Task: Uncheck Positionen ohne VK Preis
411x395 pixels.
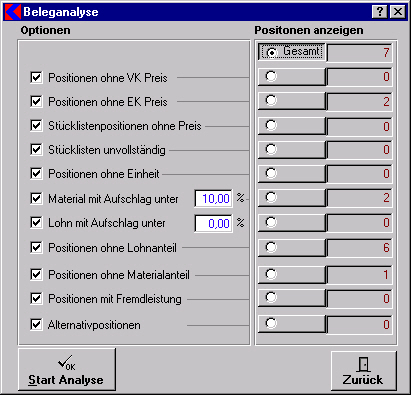Action: click(36, 78)
